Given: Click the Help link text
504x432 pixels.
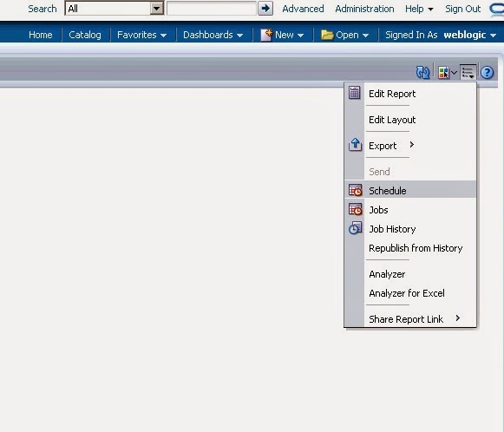Looking at the screenshot, I should (414, 9).
